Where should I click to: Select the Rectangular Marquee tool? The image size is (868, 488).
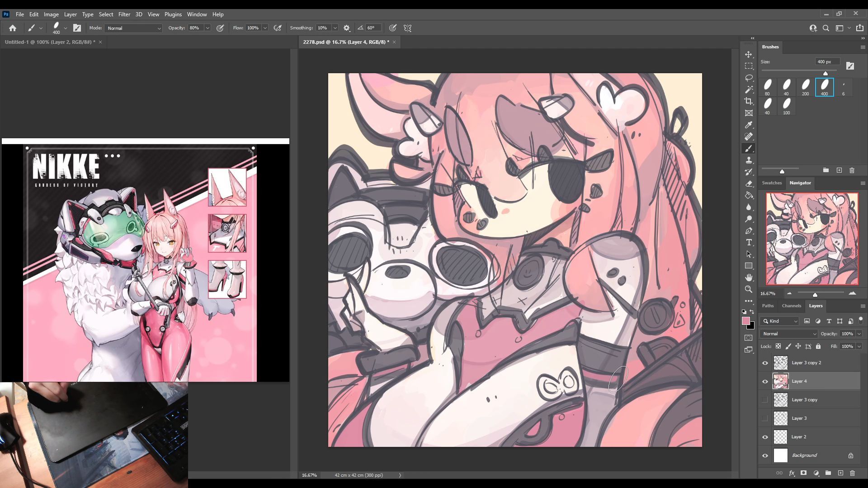[749, 66]
